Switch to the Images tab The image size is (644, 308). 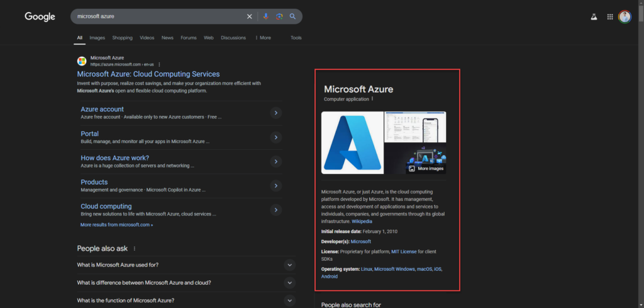[x=97, y=38]
